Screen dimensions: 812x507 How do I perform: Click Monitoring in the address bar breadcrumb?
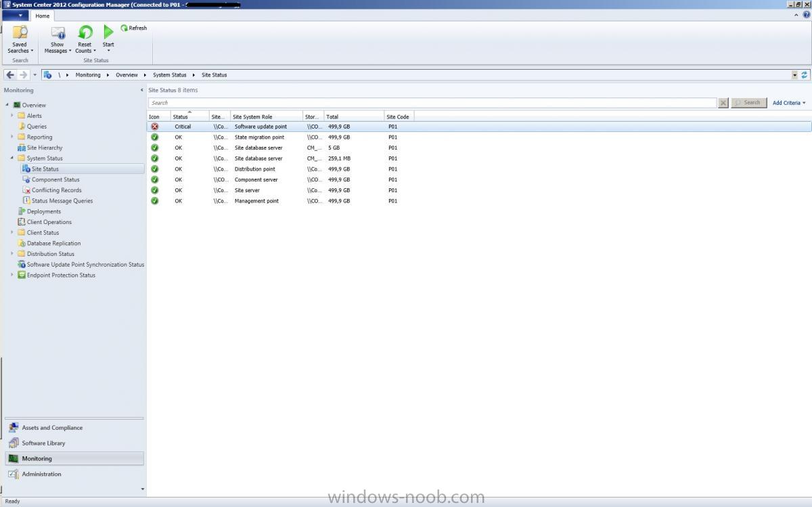tap(88, 75)
